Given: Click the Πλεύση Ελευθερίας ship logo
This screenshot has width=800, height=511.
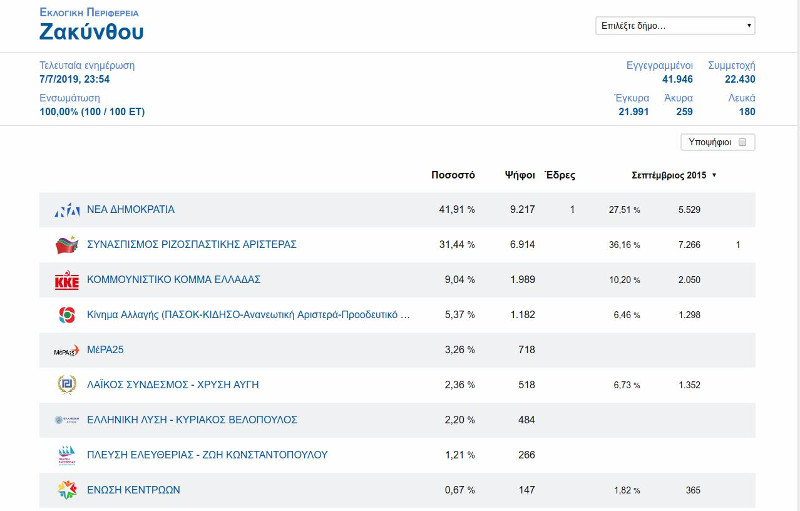Looking at the screenshot, I should [67, 455].
